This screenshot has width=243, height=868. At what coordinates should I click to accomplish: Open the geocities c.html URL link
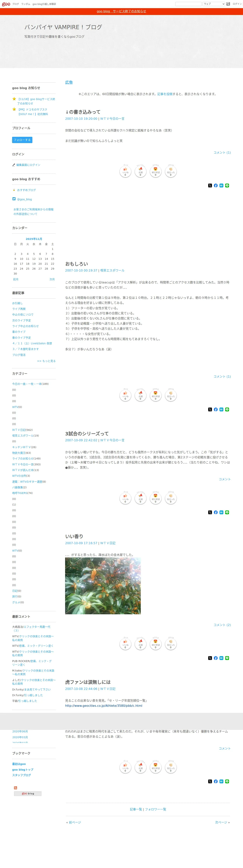point(104,706)
